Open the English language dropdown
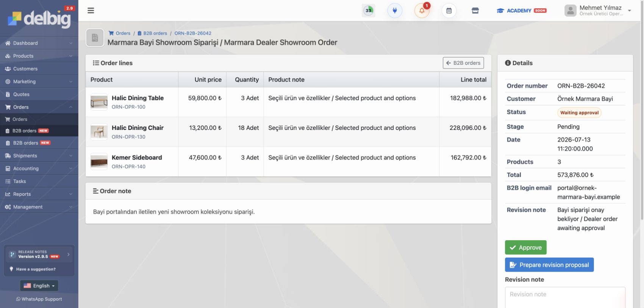Viewport: 644px width, 308px height. (39, 286)
